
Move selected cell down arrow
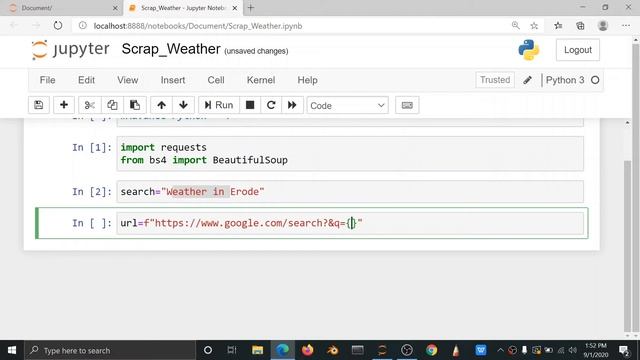pyautogui.click(x=183, y=105)
